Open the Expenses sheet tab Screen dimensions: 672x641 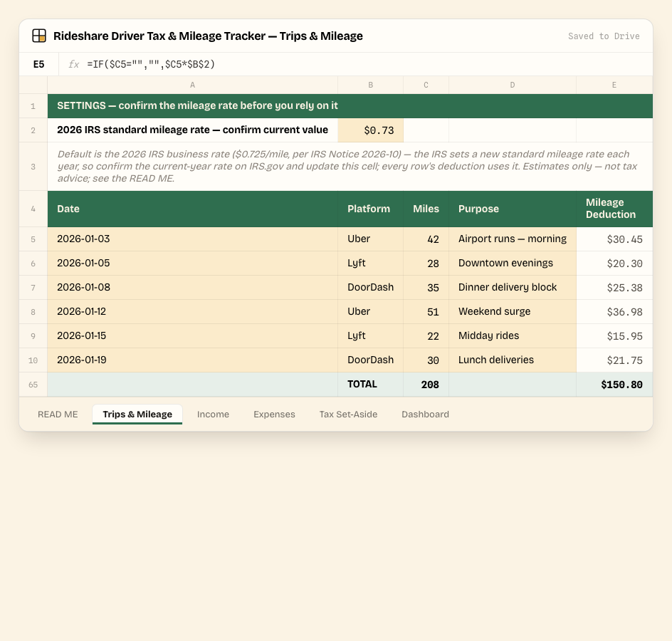coord(274,415)
